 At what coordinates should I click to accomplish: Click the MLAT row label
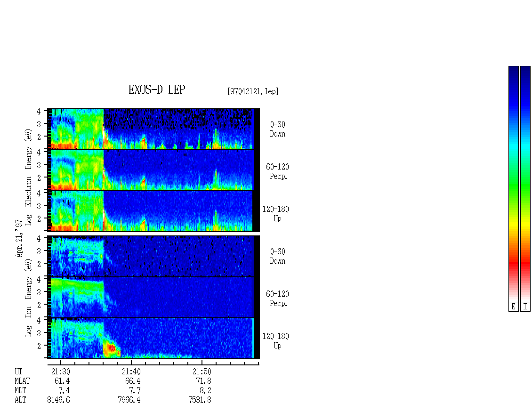click(22, 381)
